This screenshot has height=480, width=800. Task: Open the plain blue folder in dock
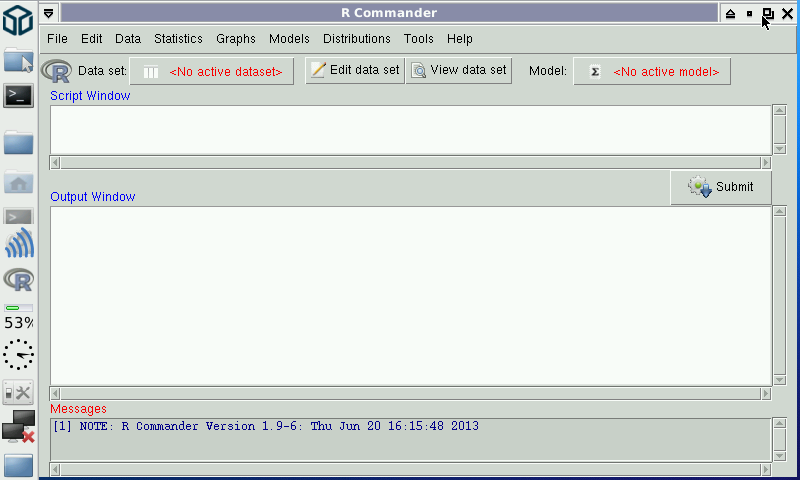(18, 142)
